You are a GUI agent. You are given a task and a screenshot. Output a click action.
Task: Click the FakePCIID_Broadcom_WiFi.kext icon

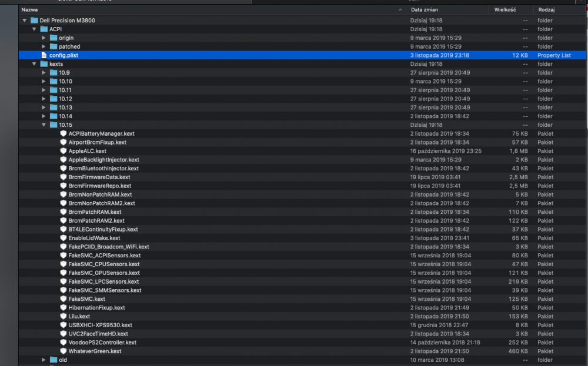(x=64, y=247)
